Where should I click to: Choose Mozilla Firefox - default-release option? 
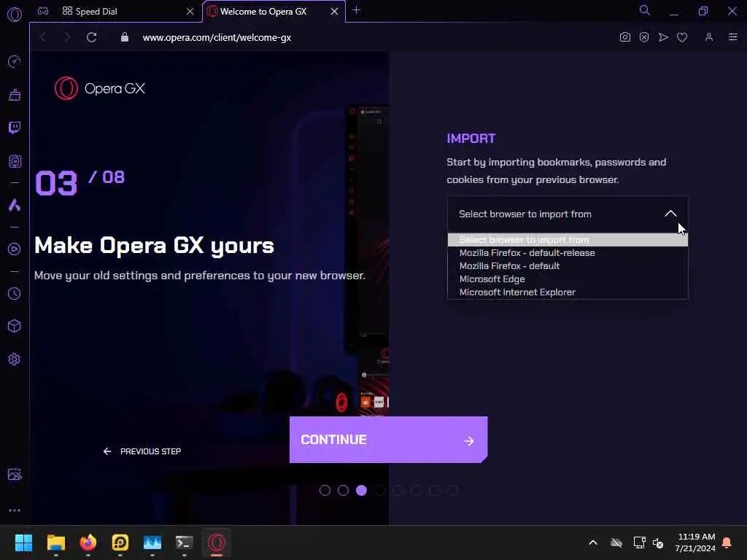coord(568,253)
